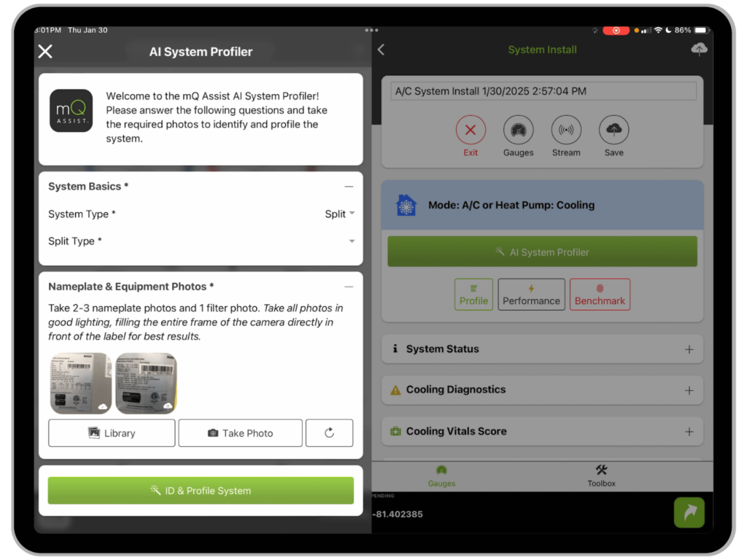The height and width of the screenshot is (560, 747).
Task: Expand the Cooling Diagnostics section
Action: [690, 390]
